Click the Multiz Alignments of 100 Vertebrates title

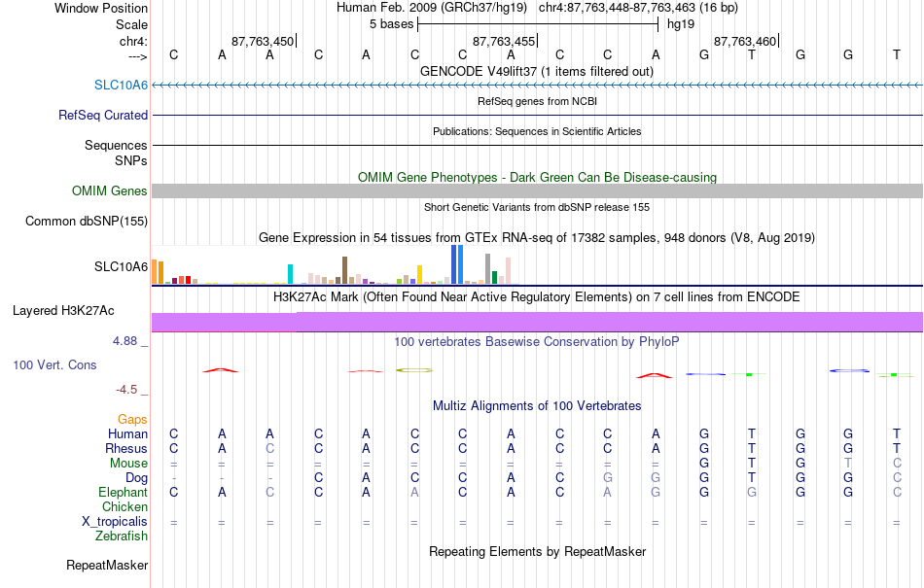537,405
